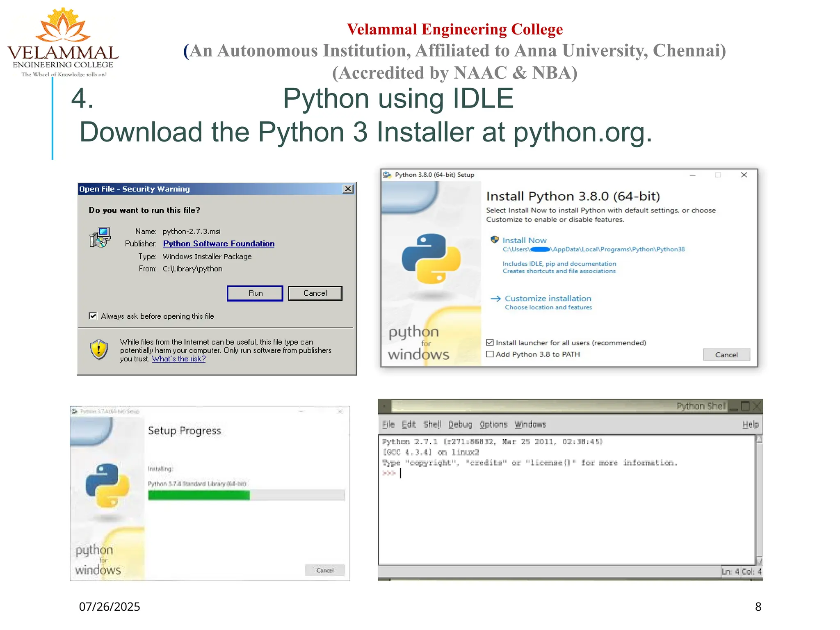Screen dimensions: 840x630
Task: Click Run in the Security Warning dialog
Action: point(255,293)
